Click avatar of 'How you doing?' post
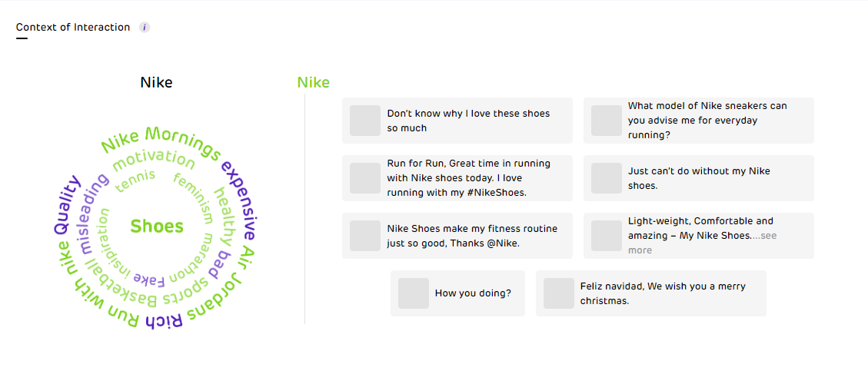The image size is (868, 374). [x=414, y=293]
